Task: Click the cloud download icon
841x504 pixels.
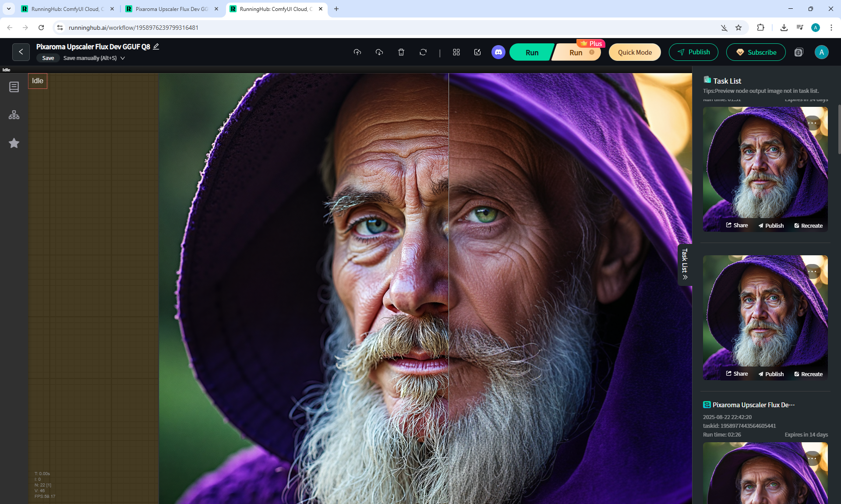Action: (379, 52)
